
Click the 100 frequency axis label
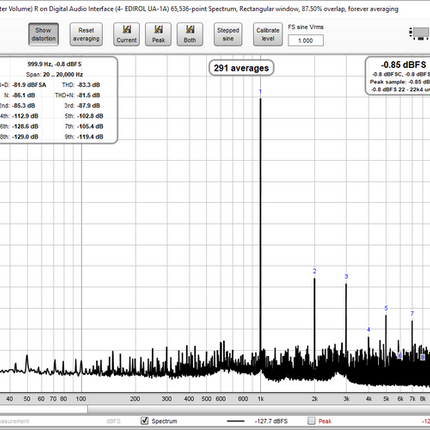click(x=81, y=399)
